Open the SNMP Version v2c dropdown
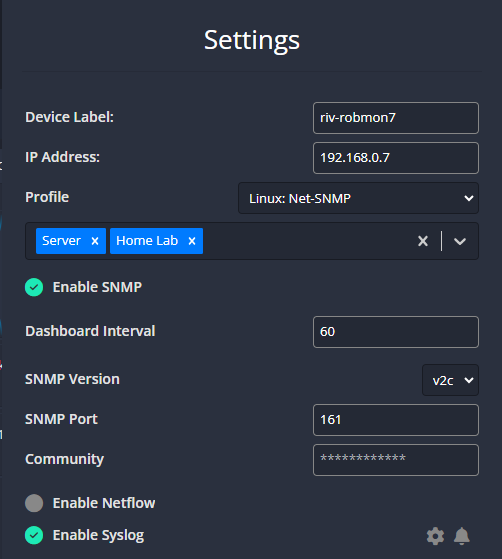Image resolution: width=502 pixels, height=559 pixels. click(450, 380)
